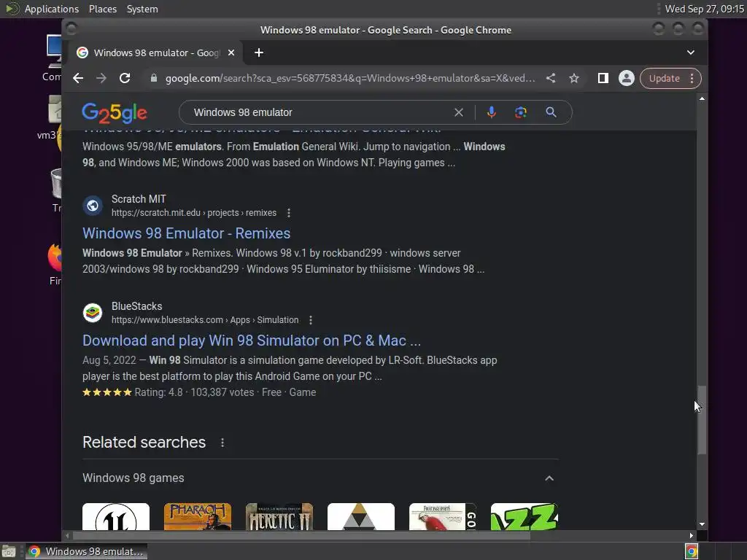Click the scroll down arrow
Screen dimensions: 747x560
pos(702,524)
